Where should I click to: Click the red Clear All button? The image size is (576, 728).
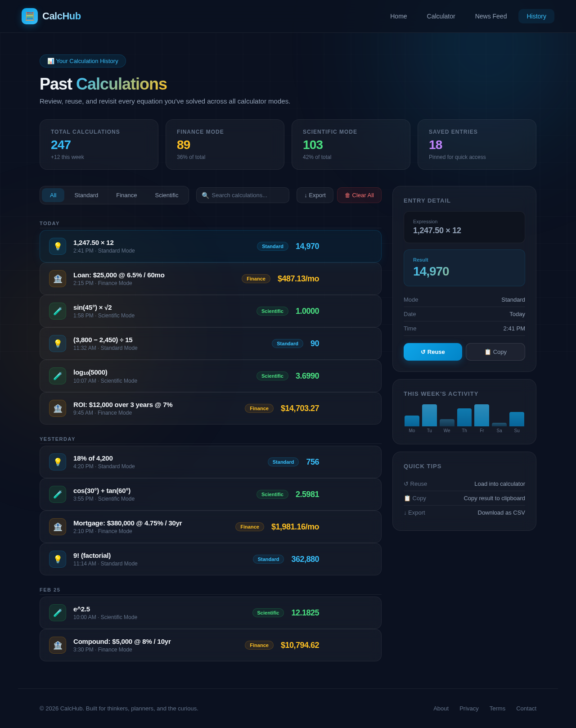pos(359,195)
